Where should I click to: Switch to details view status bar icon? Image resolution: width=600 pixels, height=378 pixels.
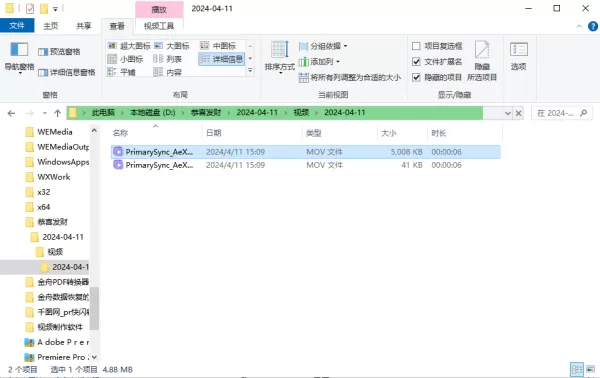point(577,370)
